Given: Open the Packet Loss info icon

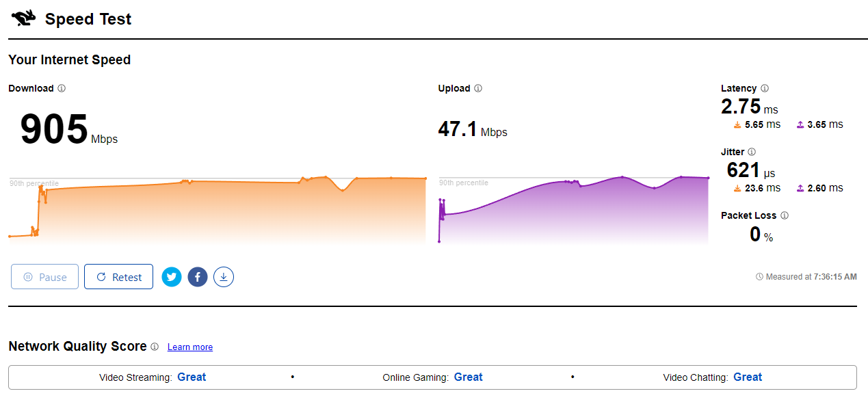Looking at the screenshot, I should click(x=785, y=215).
